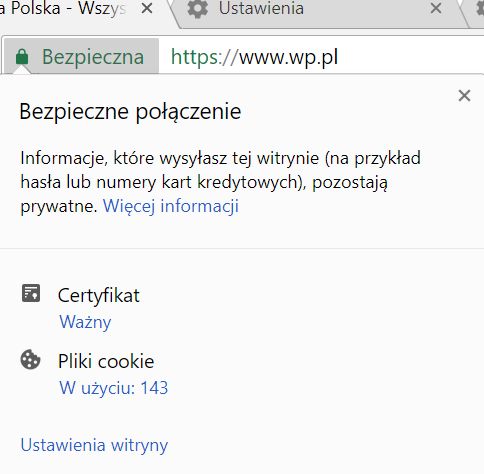Screen dimensions: 484x474
Task: Click the description paragraph about private information
Action: click(x=220, y=182)
